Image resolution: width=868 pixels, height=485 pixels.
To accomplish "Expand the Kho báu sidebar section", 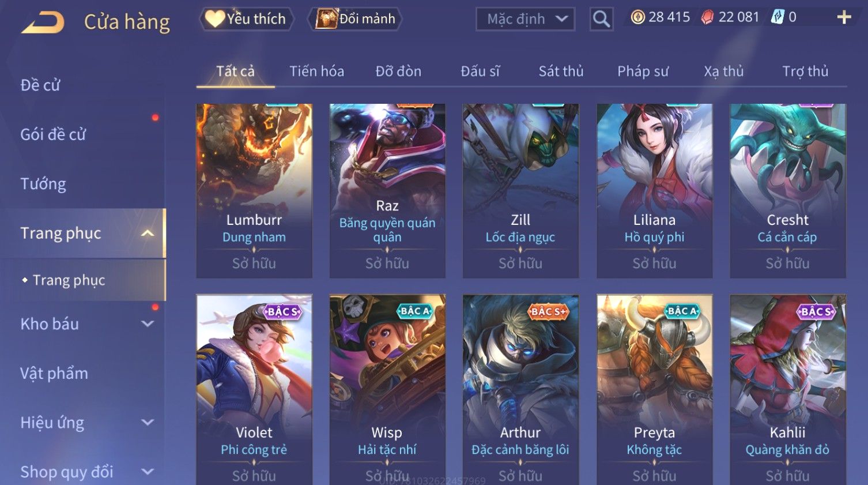I will click(x=148, y=324).
